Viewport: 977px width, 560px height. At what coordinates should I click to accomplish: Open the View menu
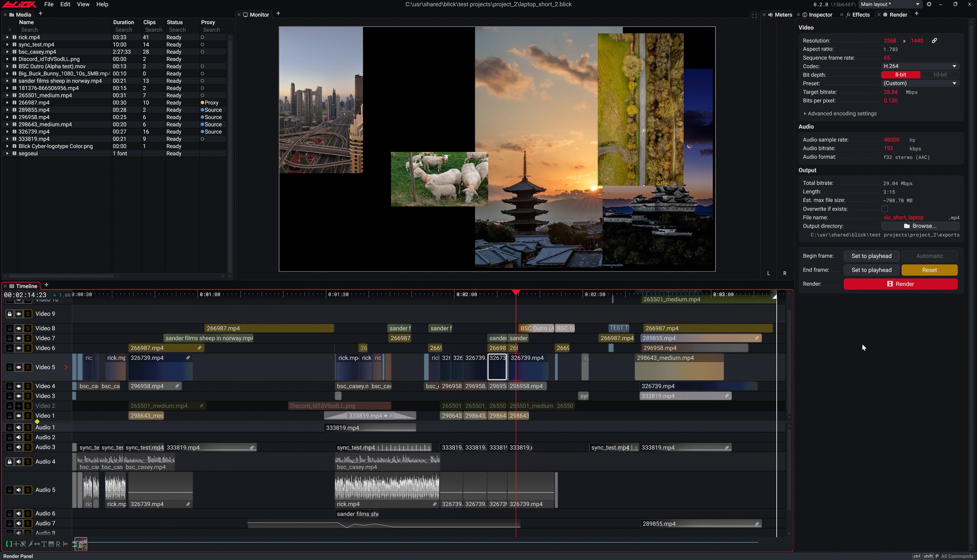pos(83,4)
